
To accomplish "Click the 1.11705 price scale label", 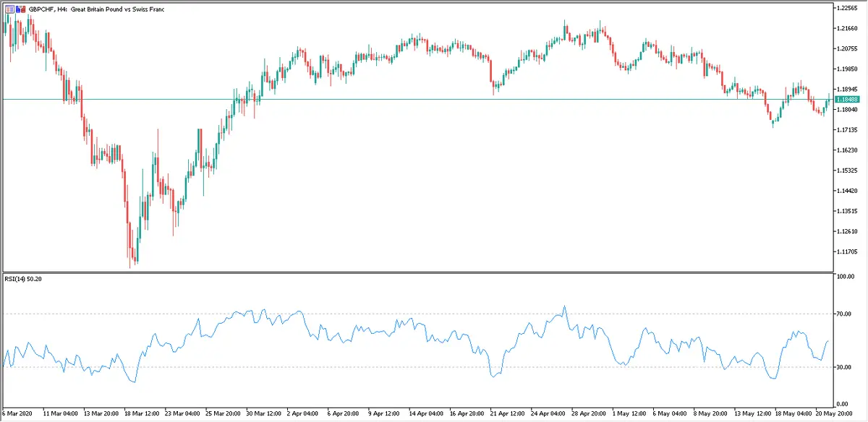I will [846, 251].
